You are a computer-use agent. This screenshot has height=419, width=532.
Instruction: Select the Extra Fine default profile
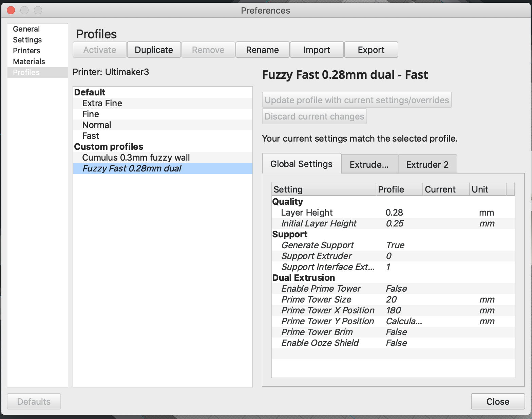click(x=163, y=103)
